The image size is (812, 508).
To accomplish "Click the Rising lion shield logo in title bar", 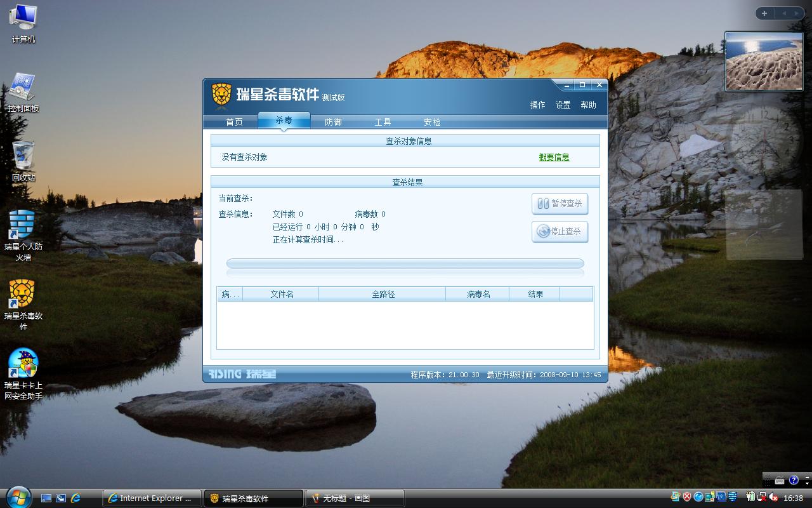I will (221, 95).
